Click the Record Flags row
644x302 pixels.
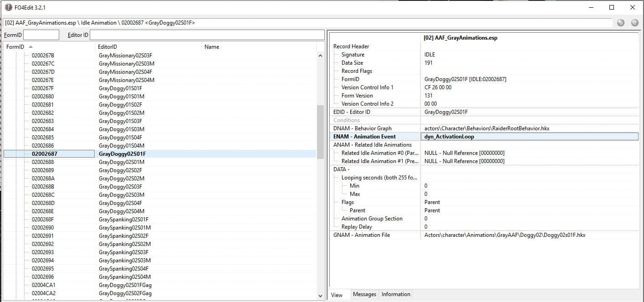484,71
